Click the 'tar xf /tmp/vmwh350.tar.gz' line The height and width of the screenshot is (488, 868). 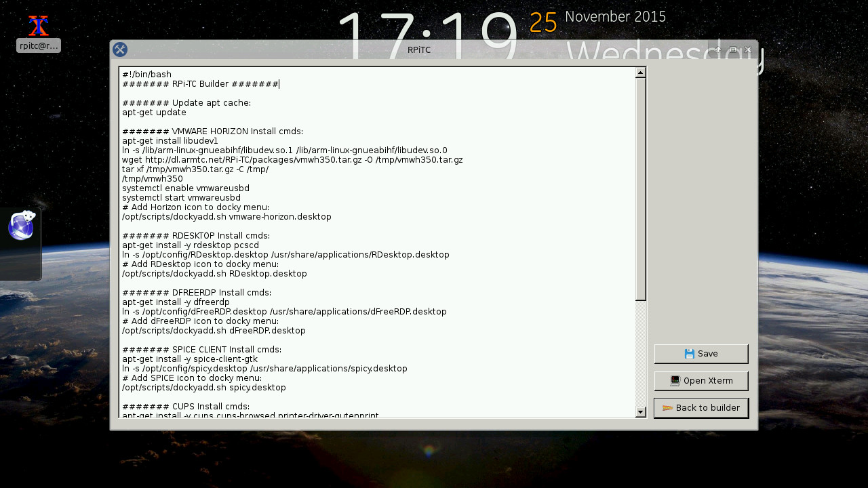point(195,169)
